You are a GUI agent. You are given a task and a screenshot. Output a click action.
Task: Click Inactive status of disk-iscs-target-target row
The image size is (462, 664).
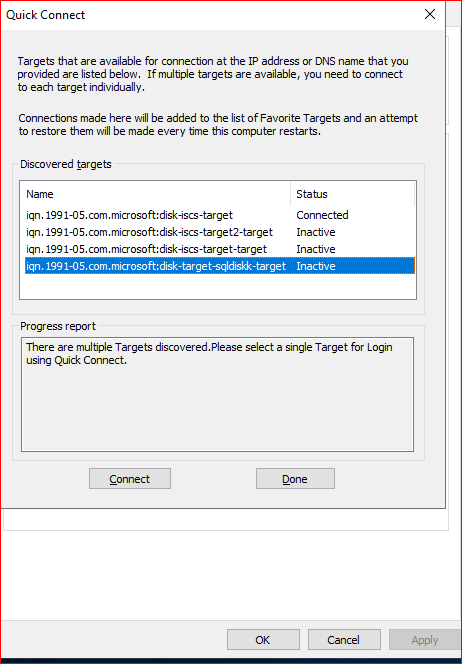(316, 249)
